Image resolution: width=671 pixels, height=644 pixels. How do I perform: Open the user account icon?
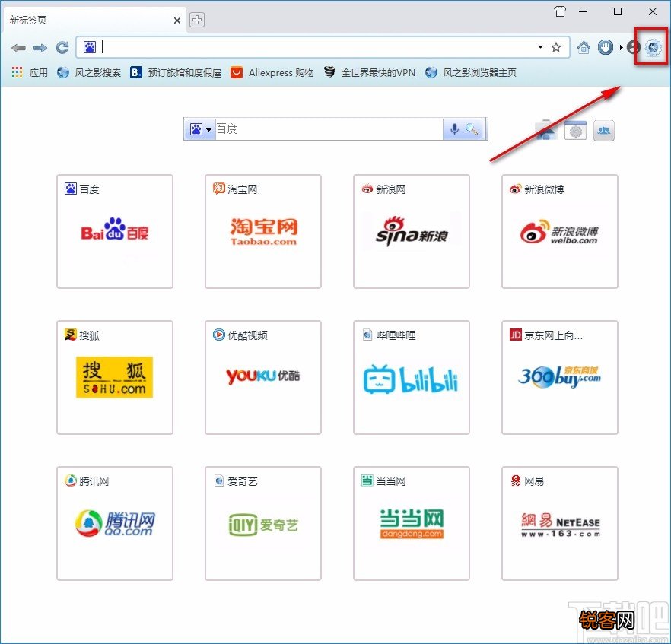click(x=633, y=47)
